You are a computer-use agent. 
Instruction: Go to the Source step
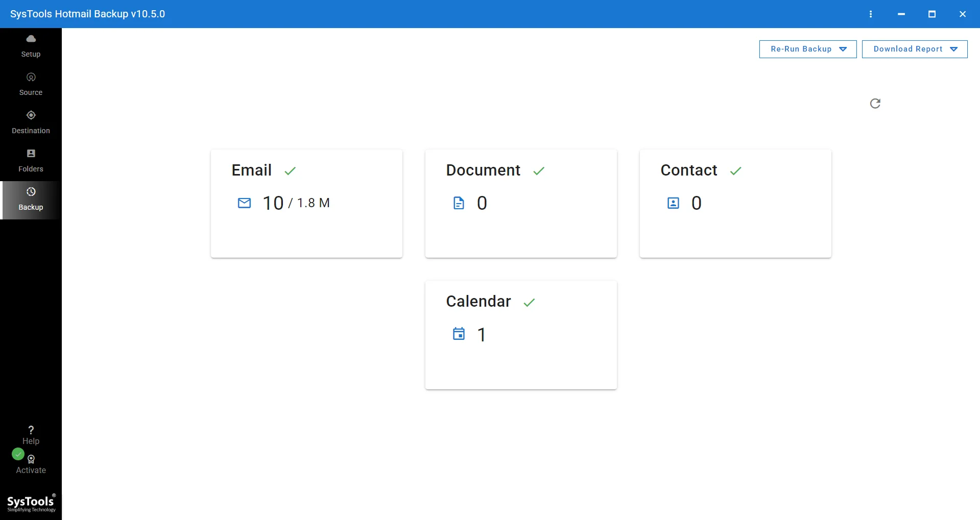coord(31,85)
